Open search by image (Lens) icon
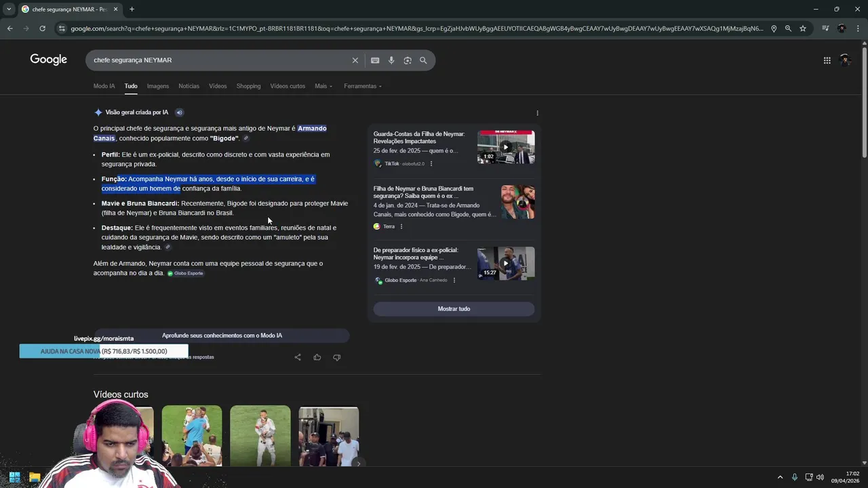This screenshot has width=868, height=488. point(408,60)
